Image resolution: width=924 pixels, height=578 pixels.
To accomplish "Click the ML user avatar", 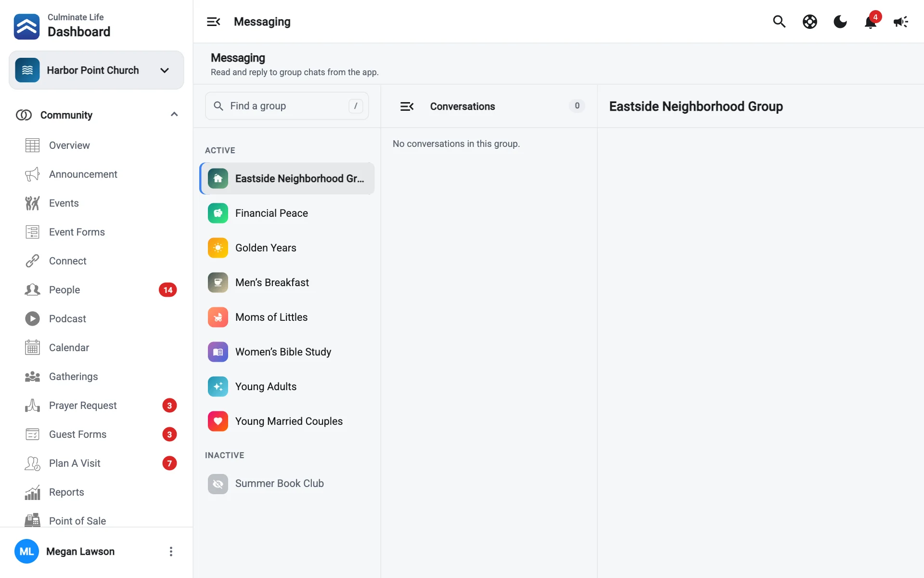I will coord(27,552).
